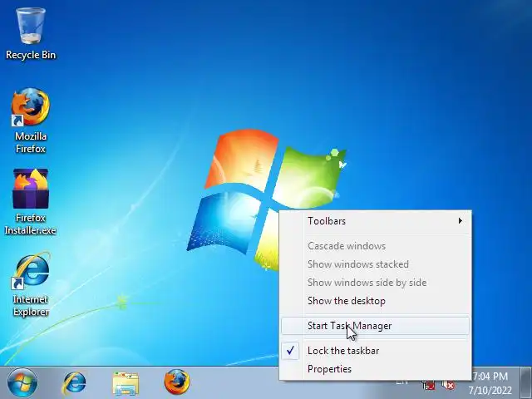Select Start Task Manager
Viewport: 532px width, 399px height.
tap(375, 326)
